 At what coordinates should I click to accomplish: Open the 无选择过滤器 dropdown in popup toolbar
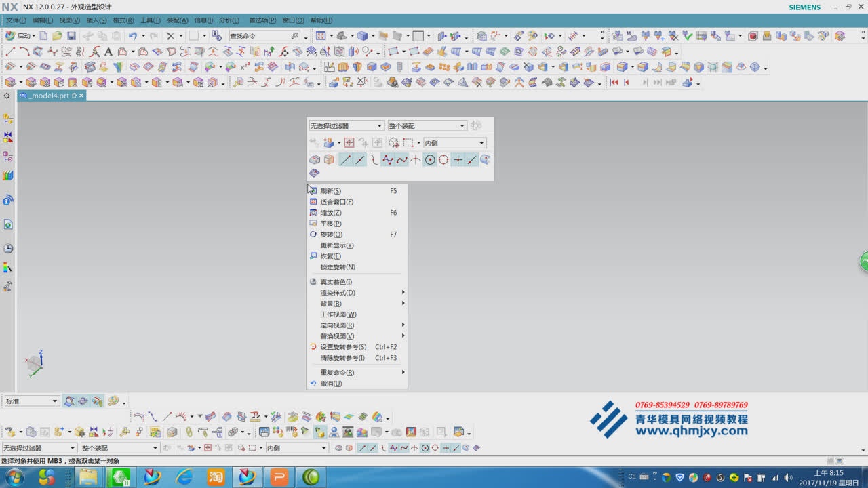click(x=347, y=126)
